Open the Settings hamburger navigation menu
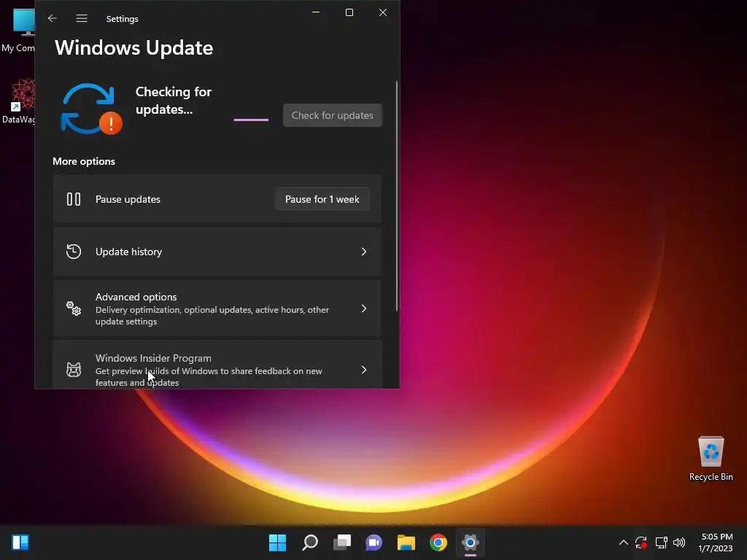 coord(82,18)
